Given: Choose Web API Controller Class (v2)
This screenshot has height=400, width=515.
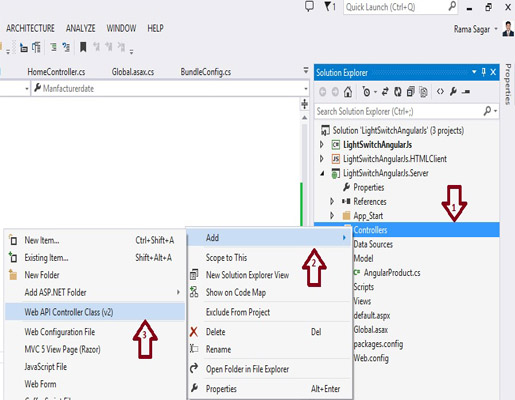Looking at the screenshot, I should pyautogui.click(x=95, y=312).
